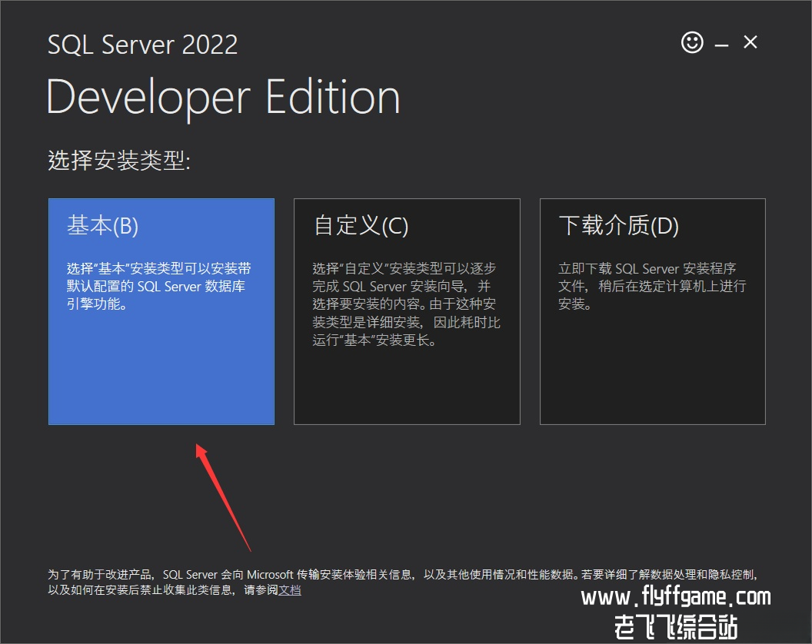Close the SQL Server installer window

pos(750,42)
